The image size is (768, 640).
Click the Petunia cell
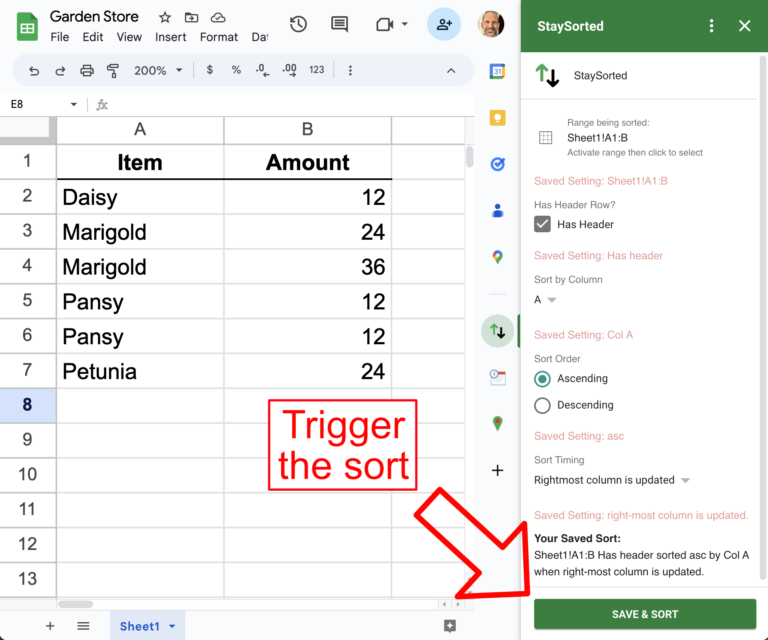click(x=140, y=371)
